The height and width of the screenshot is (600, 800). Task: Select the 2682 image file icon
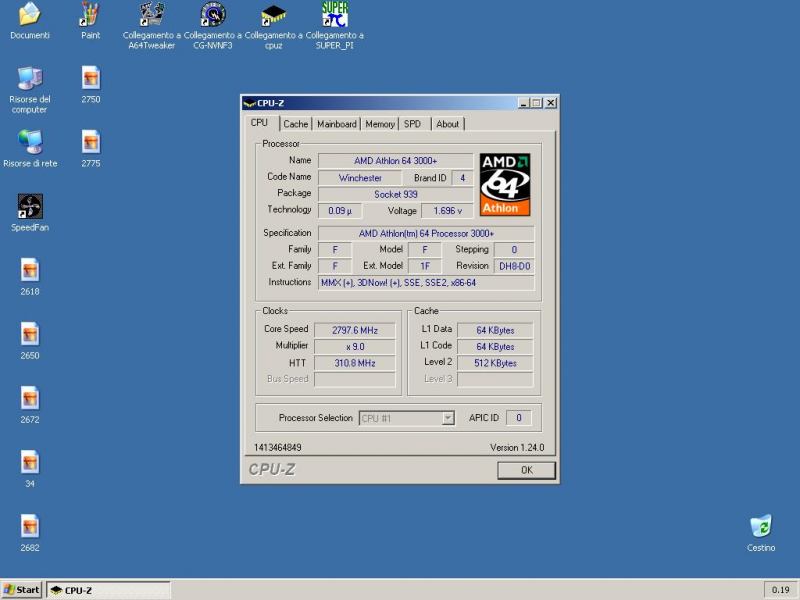pyautogui.click(x=30, y=527)
